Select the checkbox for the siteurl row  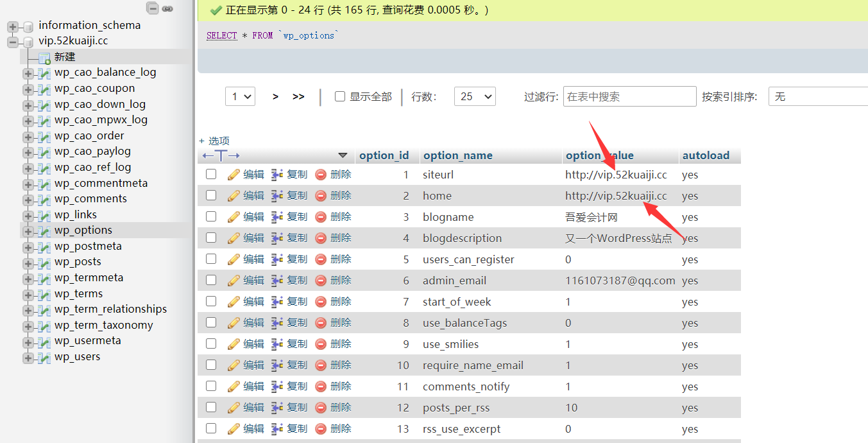(x=211, y=175)
